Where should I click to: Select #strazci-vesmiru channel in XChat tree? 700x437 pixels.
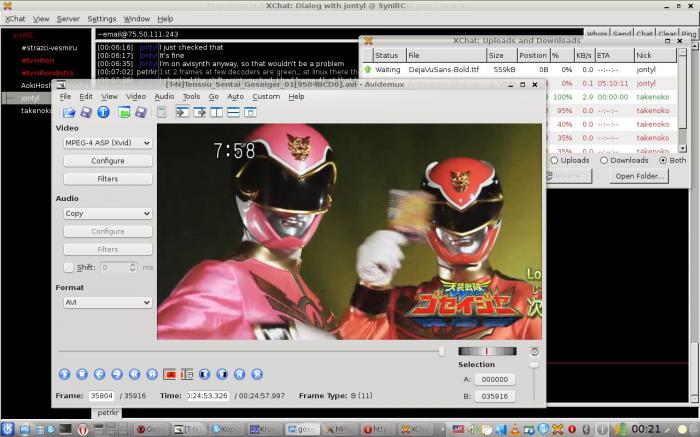click(49, 48)
